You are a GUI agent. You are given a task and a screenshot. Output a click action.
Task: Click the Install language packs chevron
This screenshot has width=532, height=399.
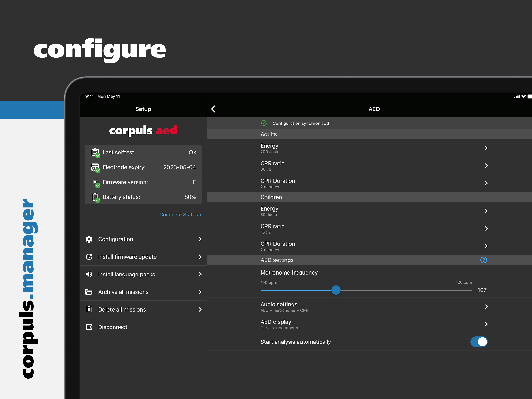200,274
